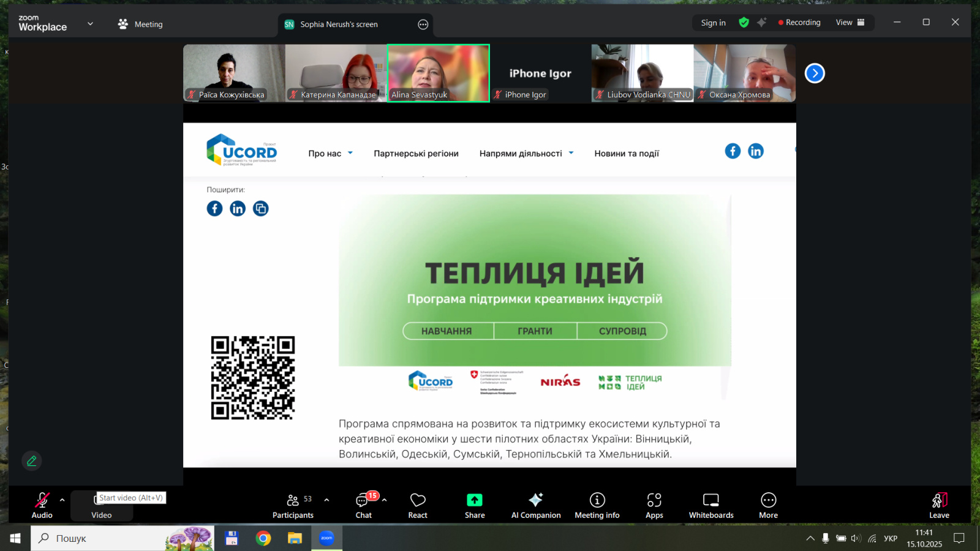Viewport: 980px width, 551px height.
Task: Open the More options menu
Action: pyautogui.click(x=768, y=505)
